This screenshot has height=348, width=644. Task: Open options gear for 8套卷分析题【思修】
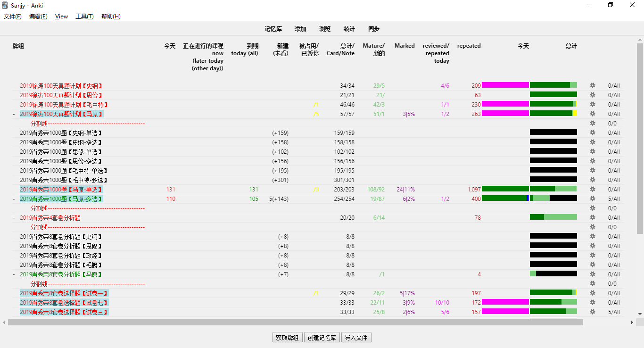point(593,246)
